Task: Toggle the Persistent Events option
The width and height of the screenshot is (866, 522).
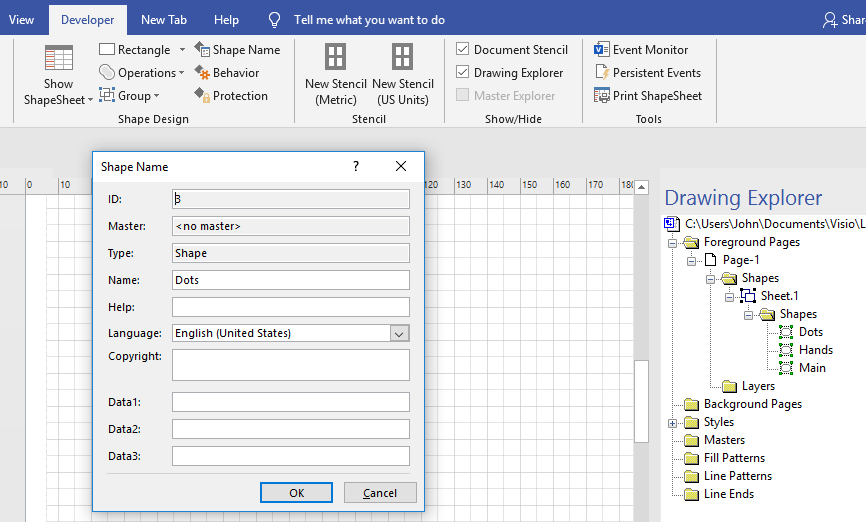Action: [x=602, y=73]
